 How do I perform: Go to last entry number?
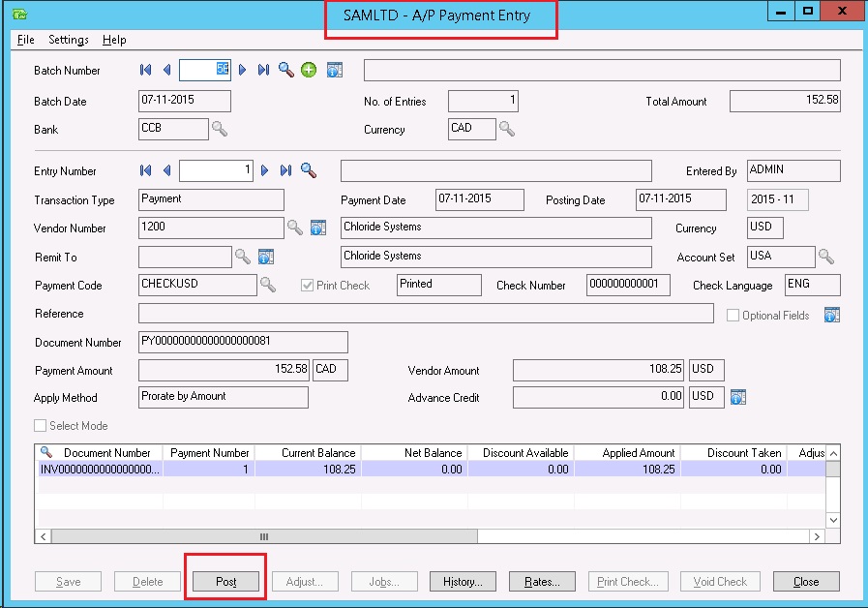[x=285, y=170]
